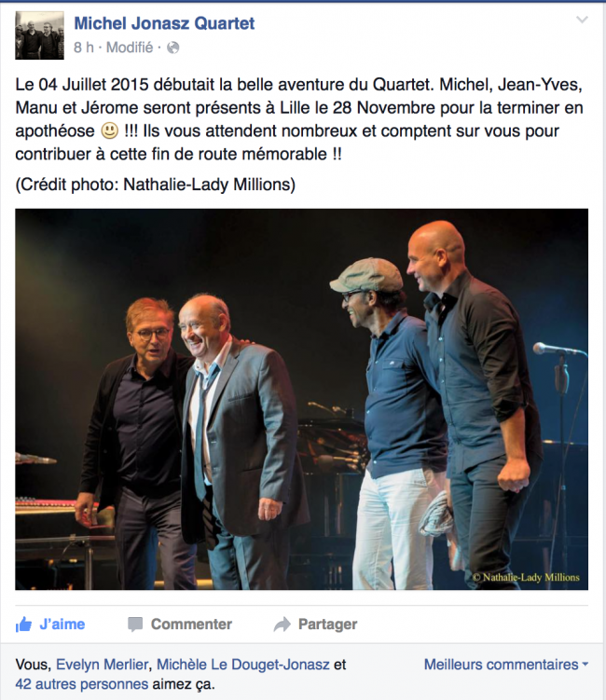This screenshot has width=606, height=700.
Task: Open the concert photo of four musicians
Action: [301, 399]
